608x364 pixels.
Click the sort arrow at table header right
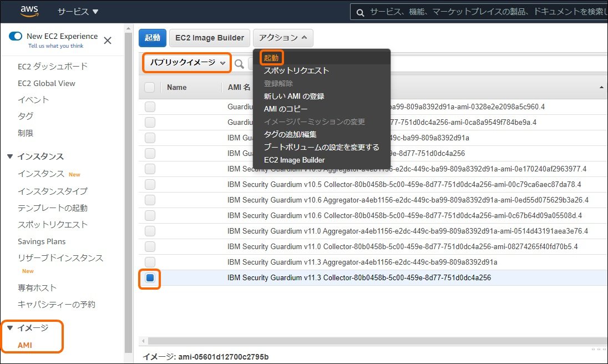tap(601, 87)
